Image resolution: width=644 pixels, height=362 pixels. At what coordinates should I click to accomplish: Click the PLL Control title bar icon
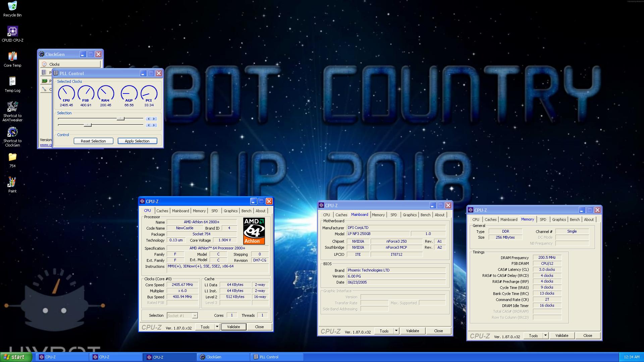(56, 73)
